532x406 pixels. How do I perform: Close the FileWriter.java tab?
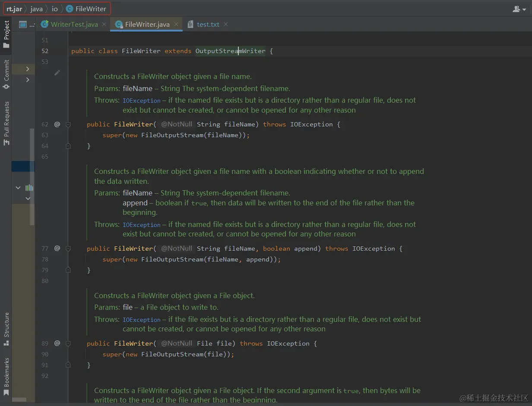(176, 24)
